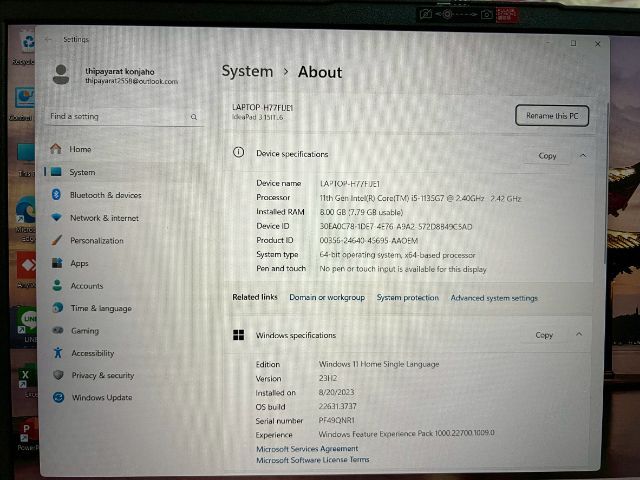Open Accessibility settings

coord(93,353)
